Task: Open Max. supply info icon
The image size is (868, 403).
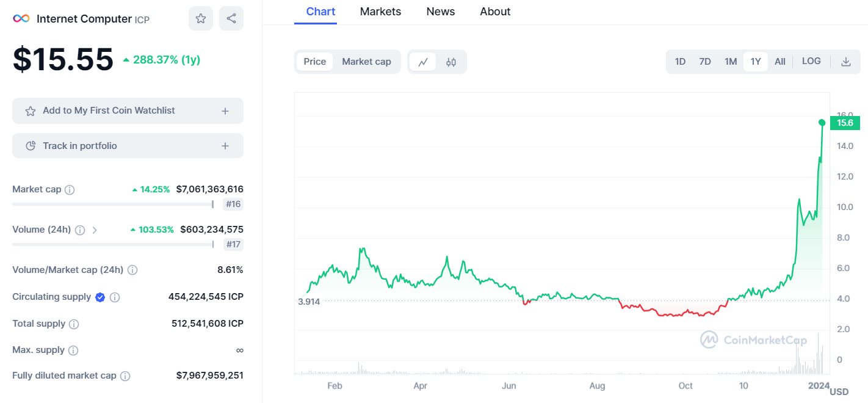Action: coord(73,350)
